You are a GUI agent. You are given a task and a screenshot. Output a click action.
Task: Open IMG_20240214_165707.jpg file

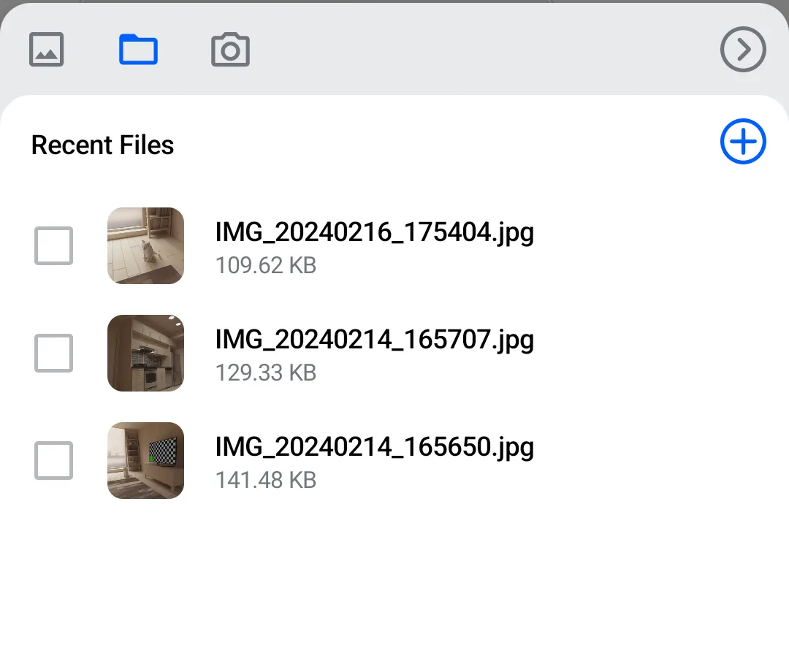click(x=374, y=340)
